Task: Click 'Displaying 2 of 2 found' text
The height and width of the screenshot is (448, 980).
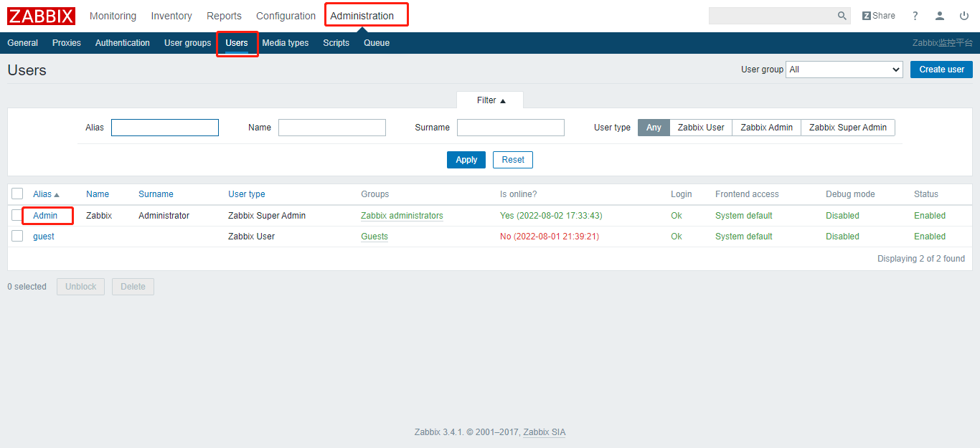Action: (x=921, y=259)
